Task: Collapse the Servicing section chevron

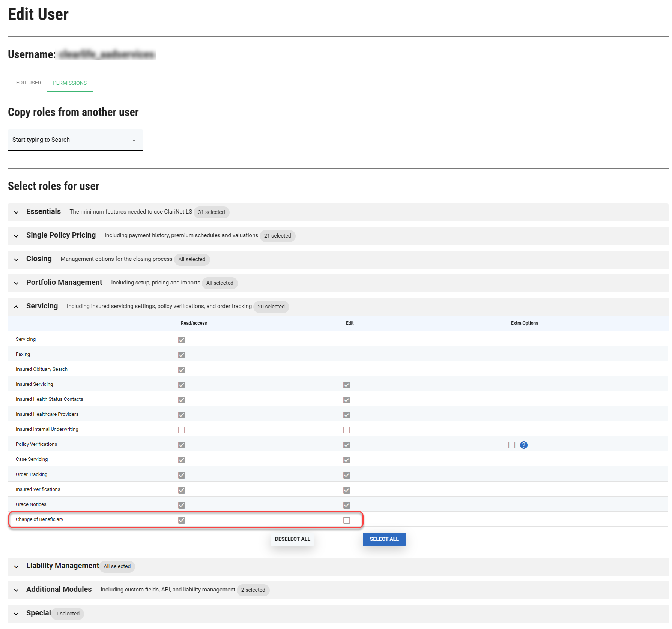Action: click(x=16, y=307)
